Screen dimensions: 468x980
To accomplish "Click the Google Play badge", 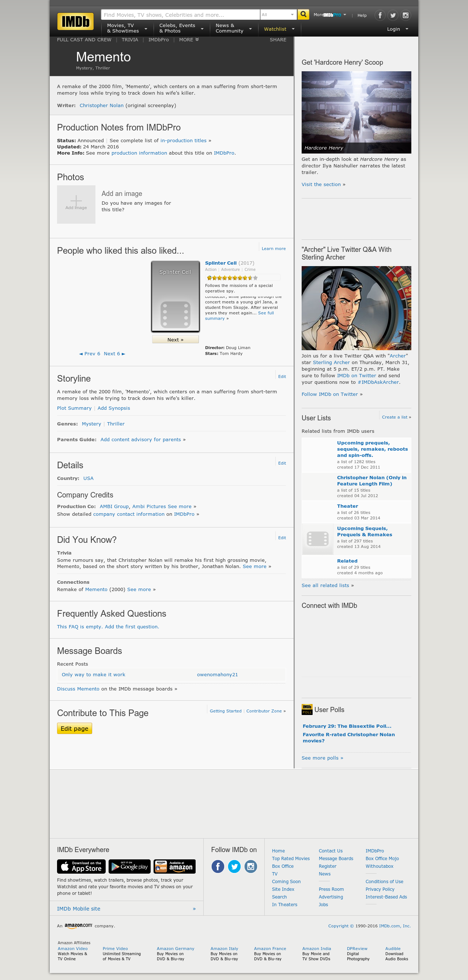I will (129, 866).
